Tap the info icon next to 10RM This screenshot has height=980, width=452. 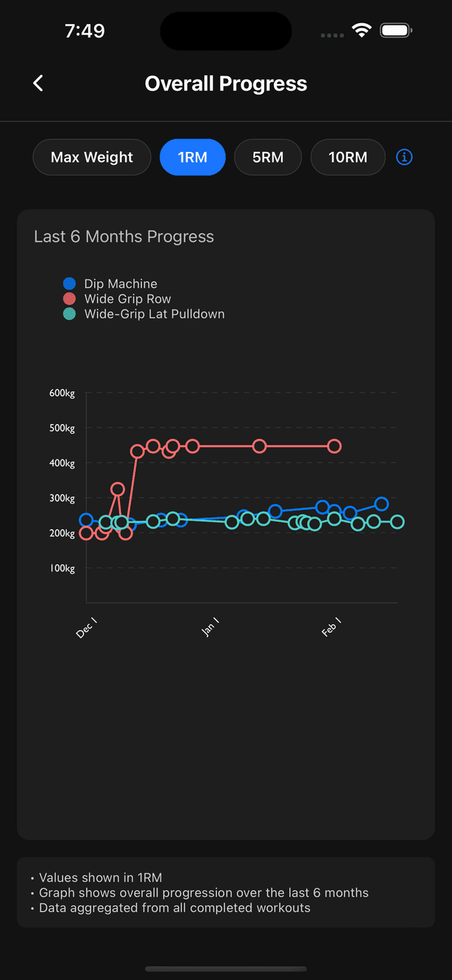[404, 157]
